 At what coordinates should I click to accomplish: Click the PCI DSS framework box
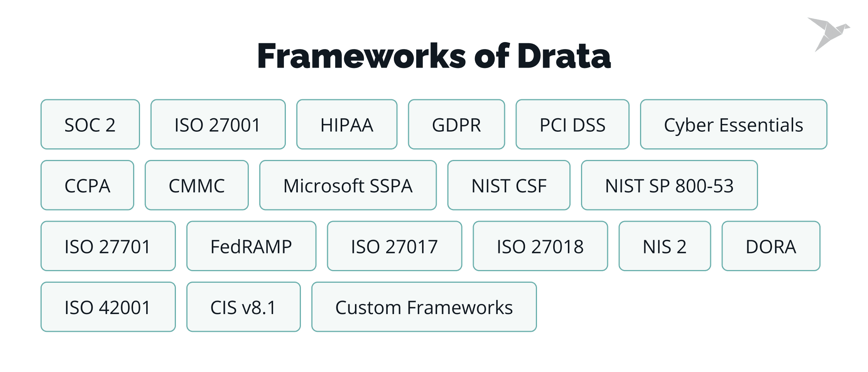tap(572, 124)
